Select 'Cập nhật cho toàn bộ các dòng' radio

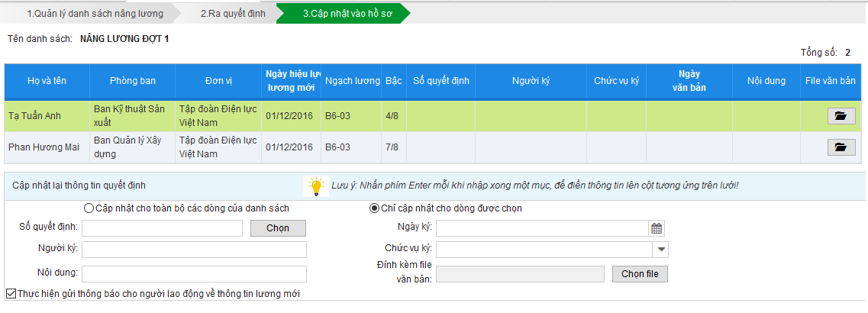[88, 209]
